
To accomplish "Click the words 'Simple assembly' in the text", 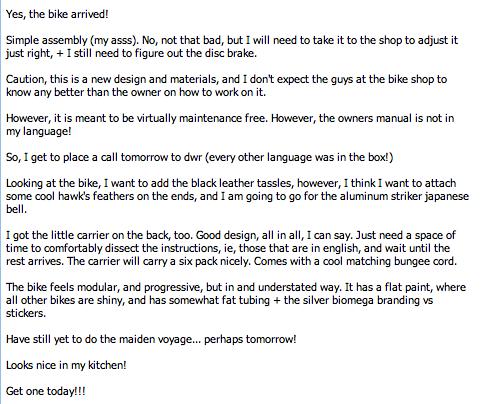I will 47,40.
